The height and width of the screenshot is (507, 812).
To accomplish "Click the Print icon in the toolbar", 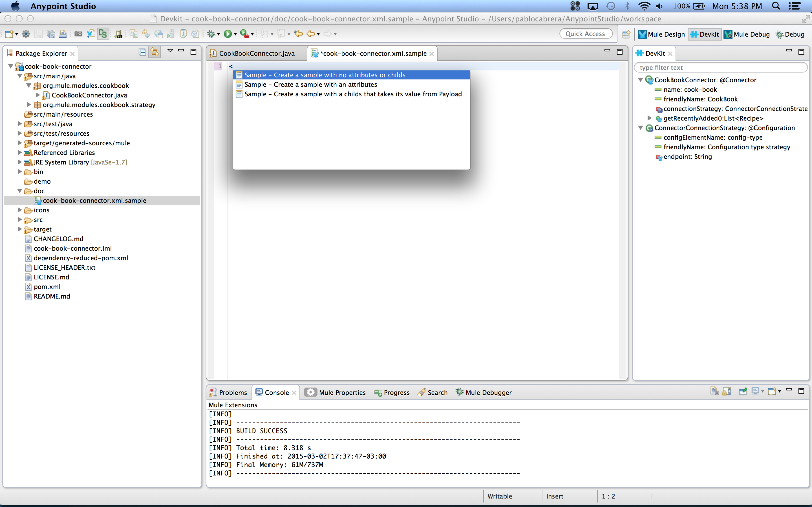I will point(63,34).
